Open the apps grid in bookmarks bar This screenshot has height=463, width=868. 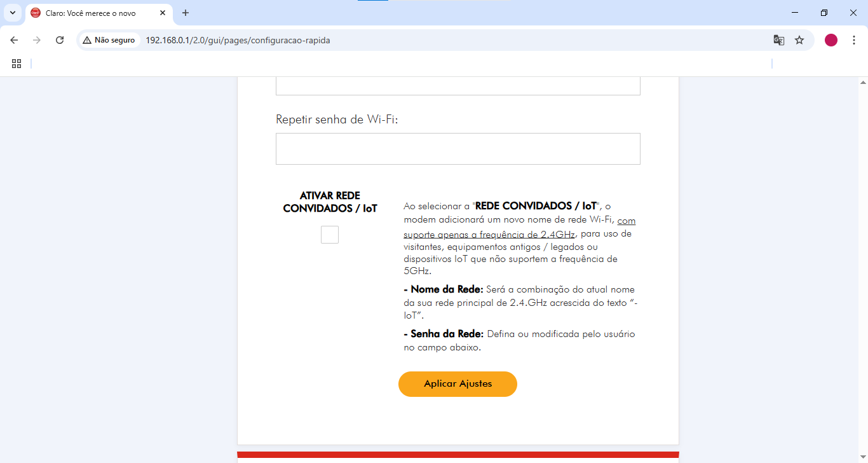coord(17,64)
